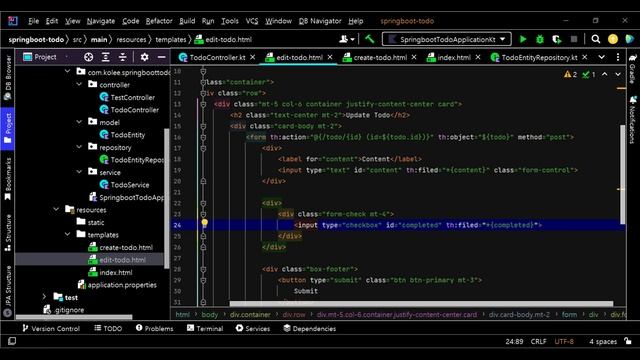Click the Project tree vertical scrollbar
The width and height of the screenshot is (640, 360).
pos(166,198)
